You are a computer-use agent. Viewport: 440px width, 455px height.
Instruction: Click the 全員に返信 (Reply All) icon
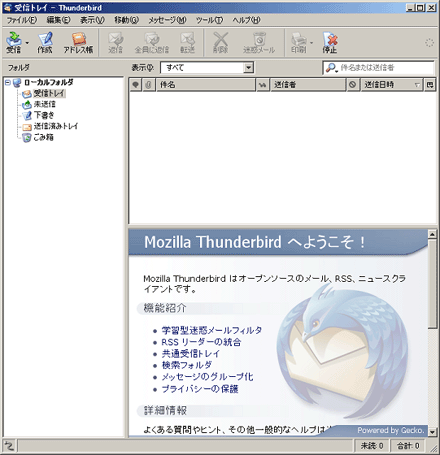click(x=152, y=42)
